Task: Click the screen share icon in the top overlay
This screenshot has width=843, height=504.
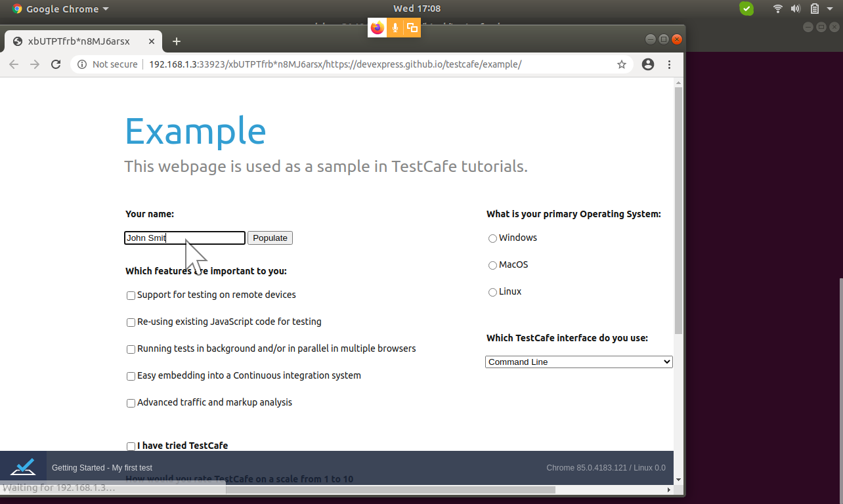Action: (412, 28)
